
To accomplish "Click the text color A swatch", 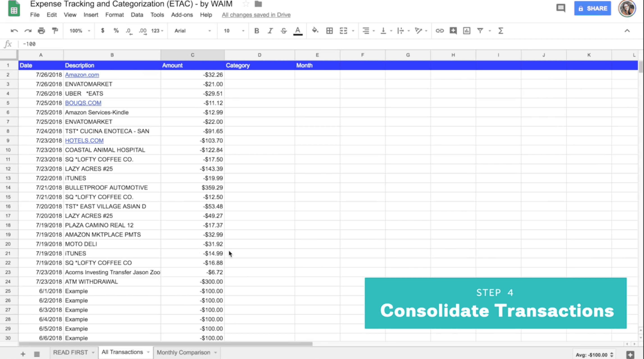I will tap(298, 31).
